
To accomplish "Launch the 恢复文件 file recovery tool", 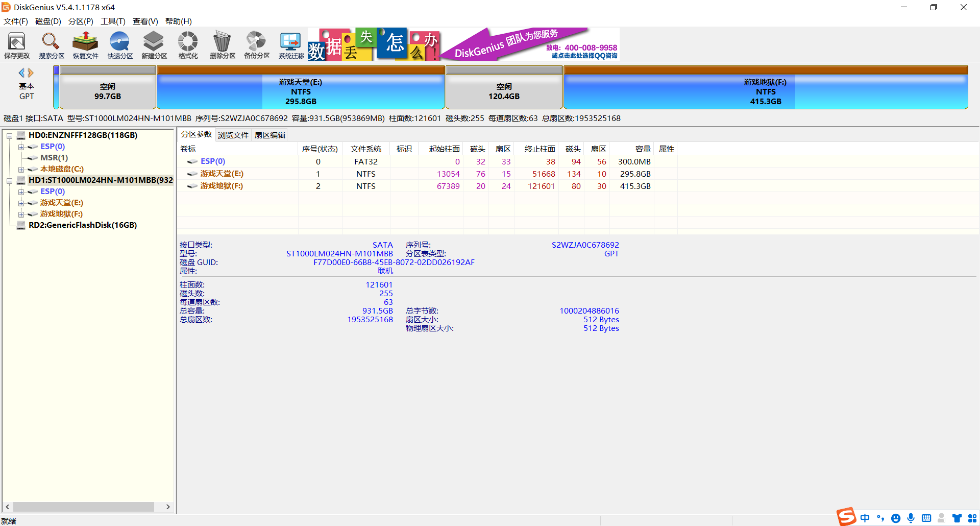I will pyautogui.click(x=85, y=45).
